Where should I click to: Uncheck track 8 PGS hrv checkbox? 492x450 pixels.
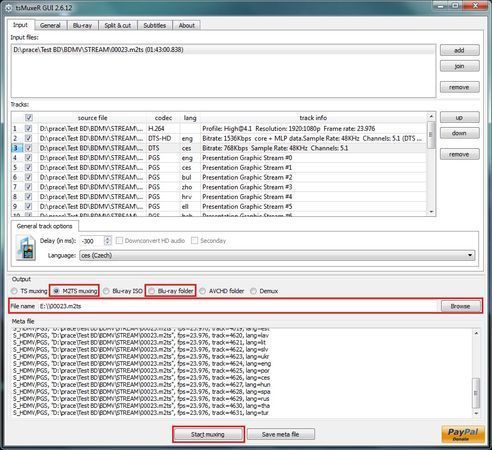(x=29, y=197)
